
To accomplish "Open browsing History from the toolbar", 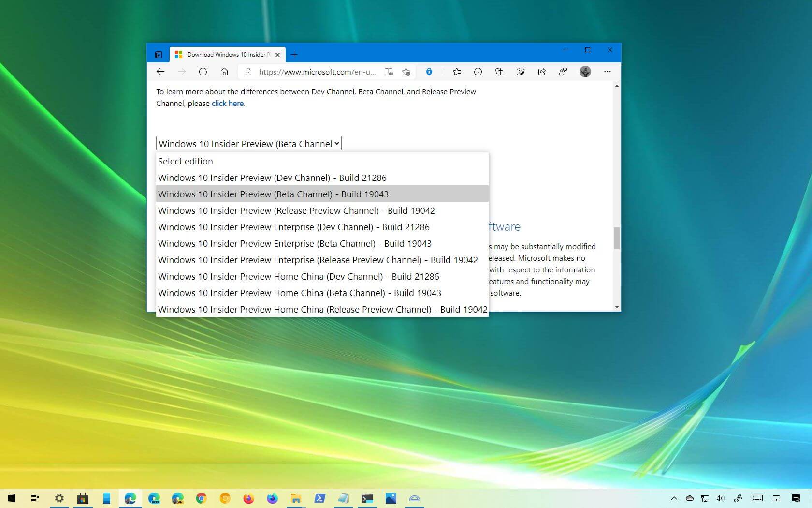I will pyautogui.click(x=478, y=72).
